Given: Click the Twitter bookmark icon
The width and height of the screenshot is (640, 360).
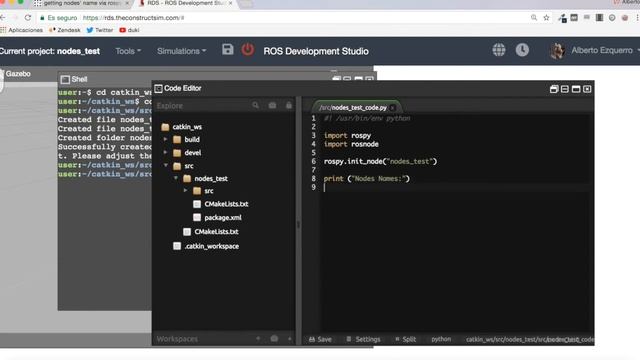Looking at the screenshot, I should click(90, 30).
